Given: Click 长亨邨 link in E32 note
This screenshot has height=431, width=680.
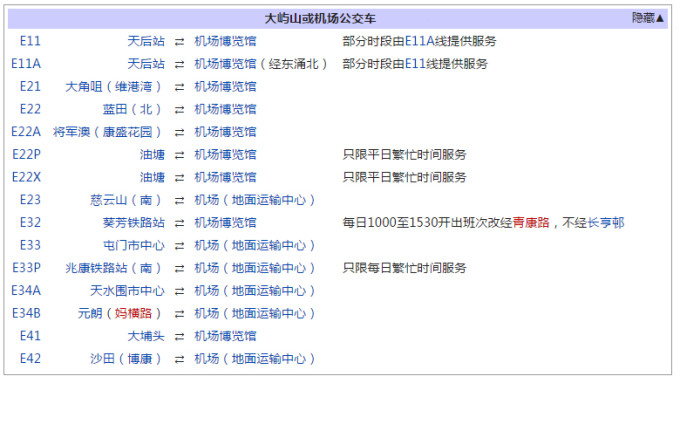Looking at the screenshot, I should [x=605, y=222].
